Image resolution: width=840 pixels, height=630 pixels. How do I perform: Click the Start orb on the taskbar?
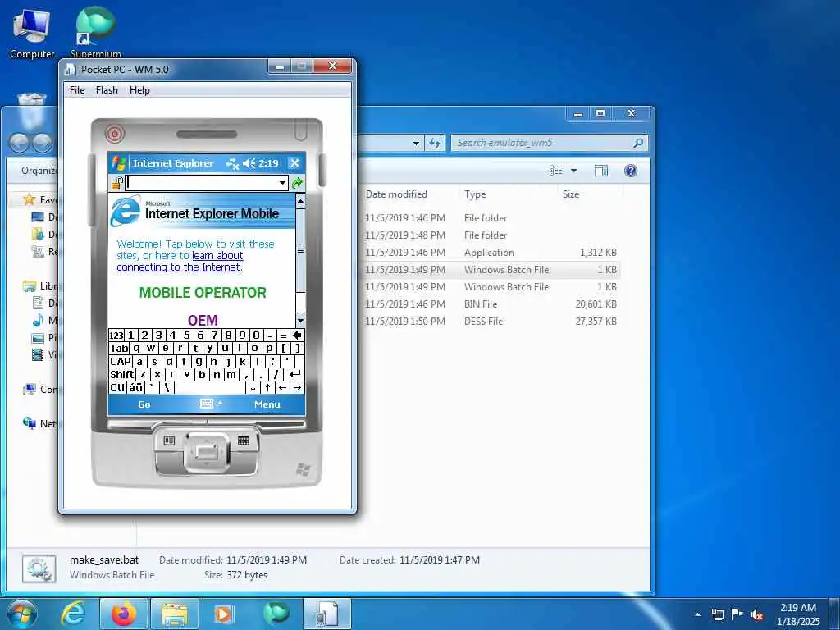pos(21,614)
